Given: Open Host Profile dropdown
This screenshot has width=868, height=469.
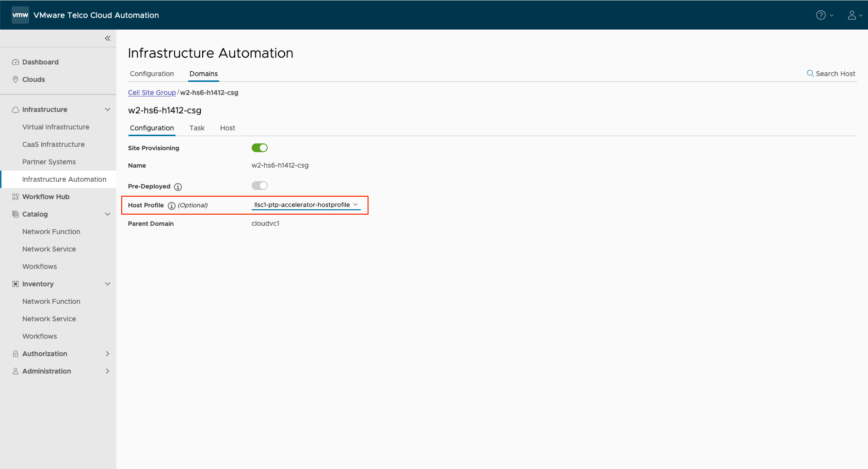Looking at the screenshot, I should (x=306, y=205).
